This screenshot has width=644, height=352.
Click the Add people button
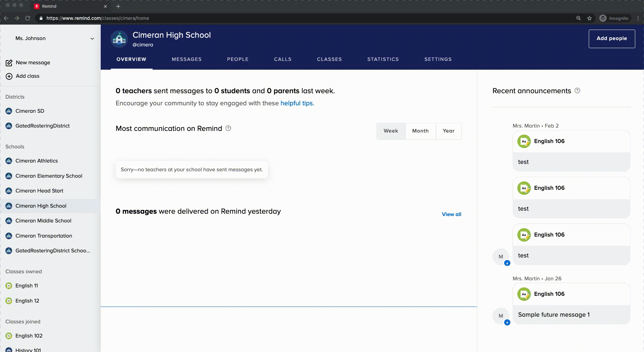click(612, 38)
